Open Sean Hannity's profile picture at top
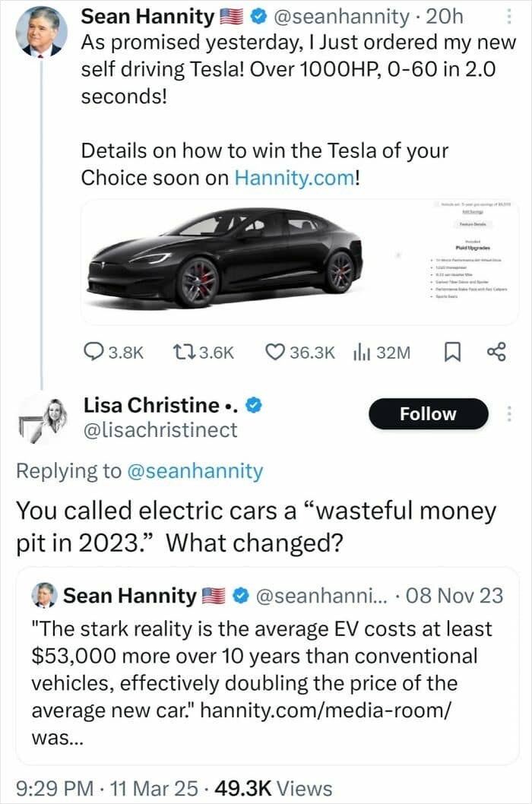 pyautogui.click(x=42, y=30)
